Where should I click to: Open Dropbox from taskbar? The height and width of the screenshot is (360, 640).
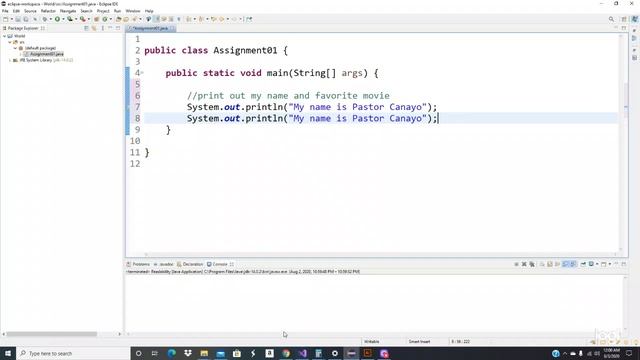[188, 353]
